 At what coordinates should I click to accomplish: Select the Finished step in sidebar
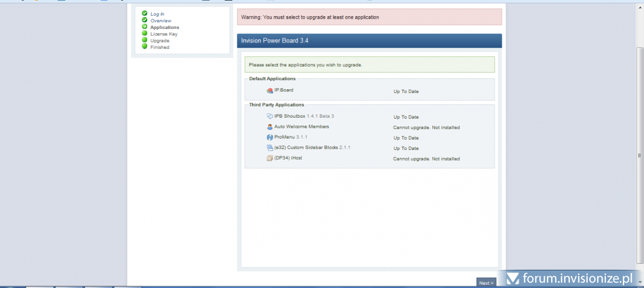(x=159, y=47)
